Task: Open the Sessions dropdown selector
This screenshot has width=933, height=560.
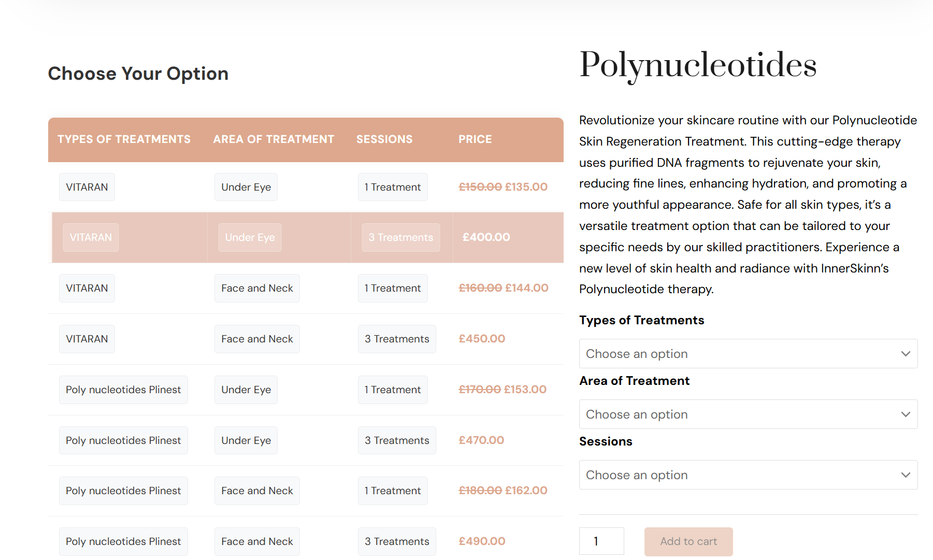Action: point(748,475)
